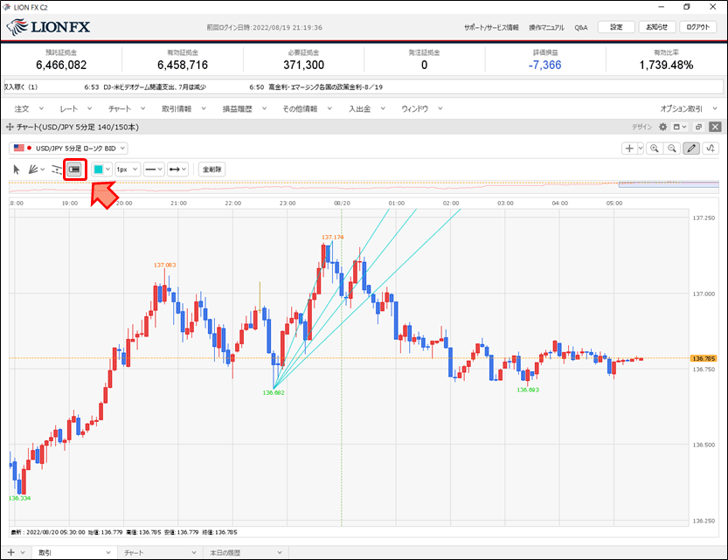This screenshot has height=560, width=728.
Task: Open the 操作マニュアル link
Action: [x=546, y=27]
